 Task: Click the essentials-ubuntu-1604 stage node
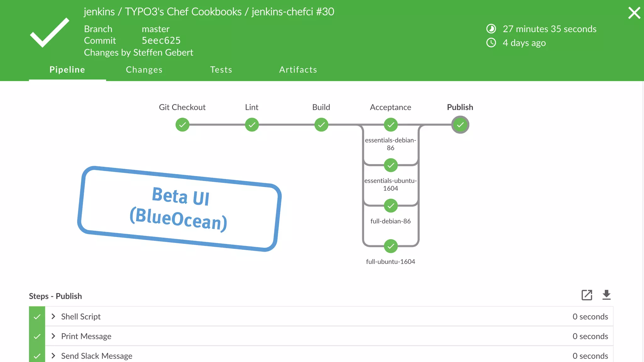click(391, 165)
